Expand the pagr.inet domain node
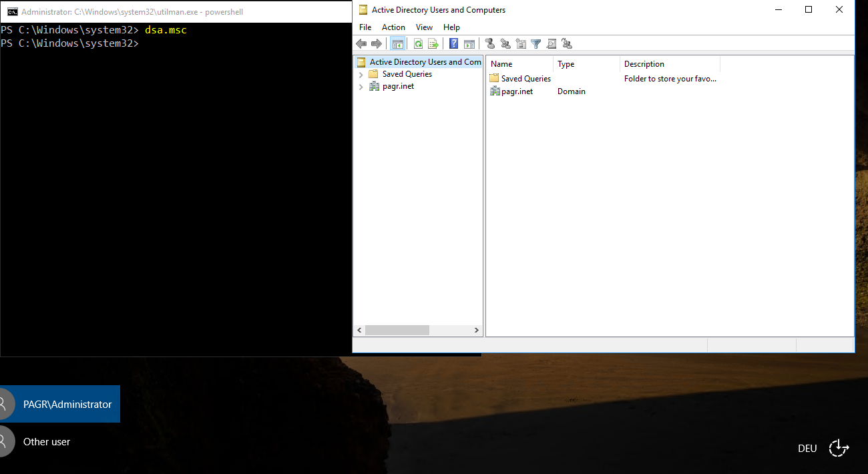 [361, 86]
